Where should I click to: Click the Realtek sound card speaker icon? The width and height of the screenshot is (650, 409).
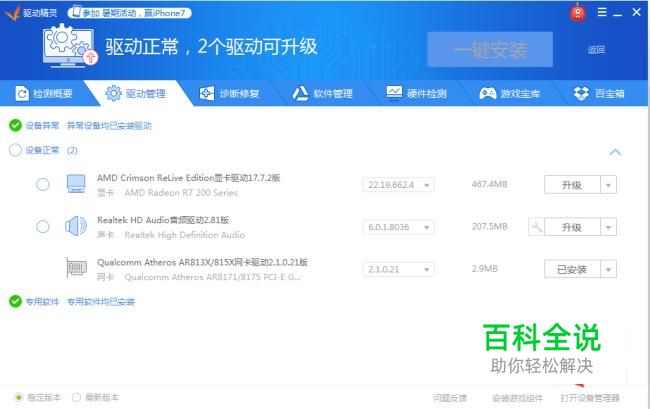coord(76,226)
